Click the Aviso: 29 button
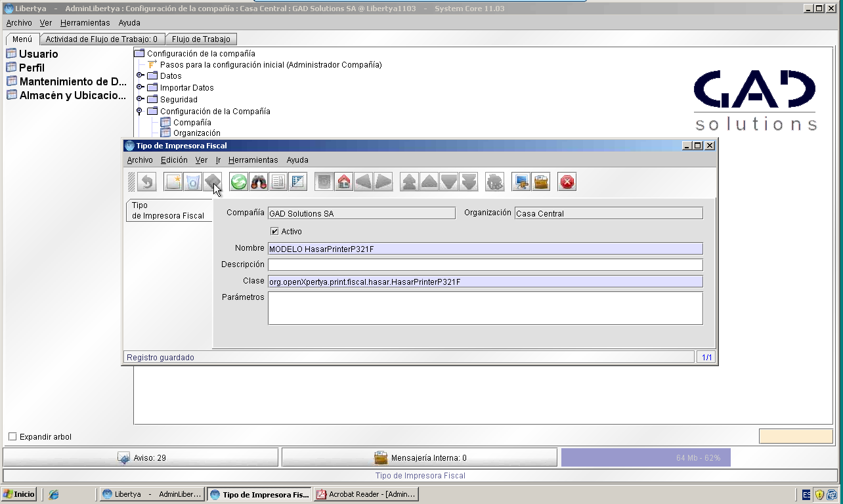The height and width of the screenshot is (504, 843). 141,457
